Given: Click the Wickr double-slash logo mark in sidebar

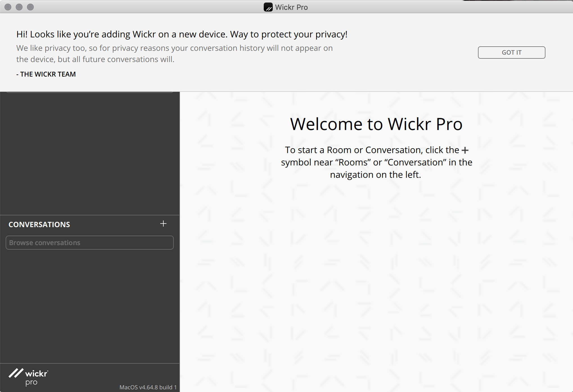Looking at the screenshot, I should [x=16, y=373].
